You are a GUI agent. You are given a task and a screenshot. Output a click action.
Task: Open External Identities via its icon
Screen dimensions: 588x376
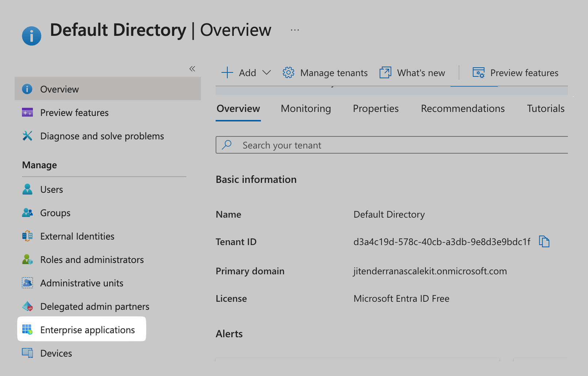27,236
